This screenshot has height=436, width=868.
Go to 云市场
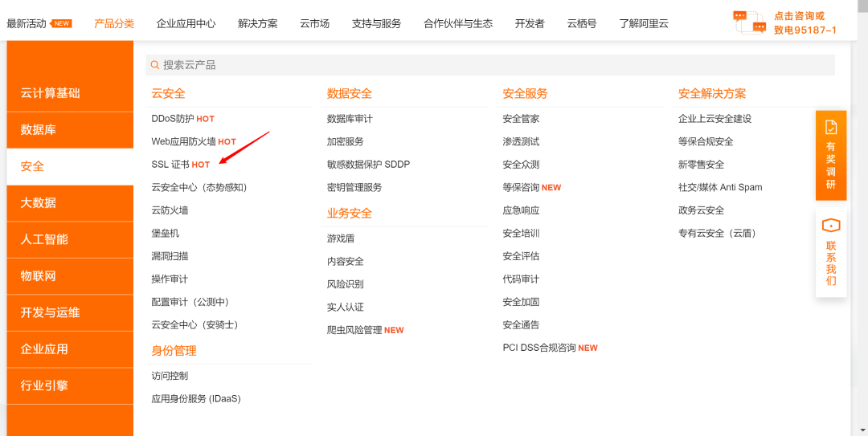point(315,24)
